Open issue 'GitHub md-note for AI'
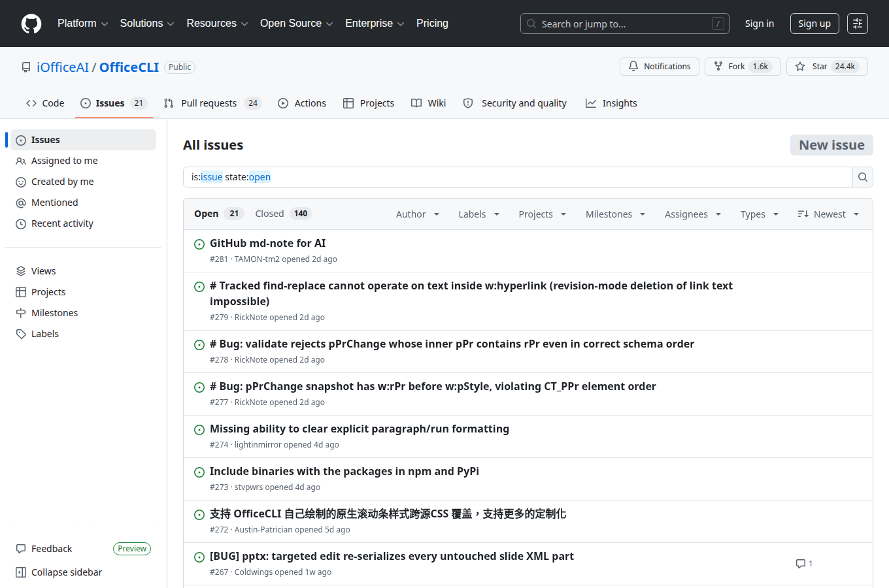The height and width of the screenshot is (588, 889). click(x=267, y=243)
